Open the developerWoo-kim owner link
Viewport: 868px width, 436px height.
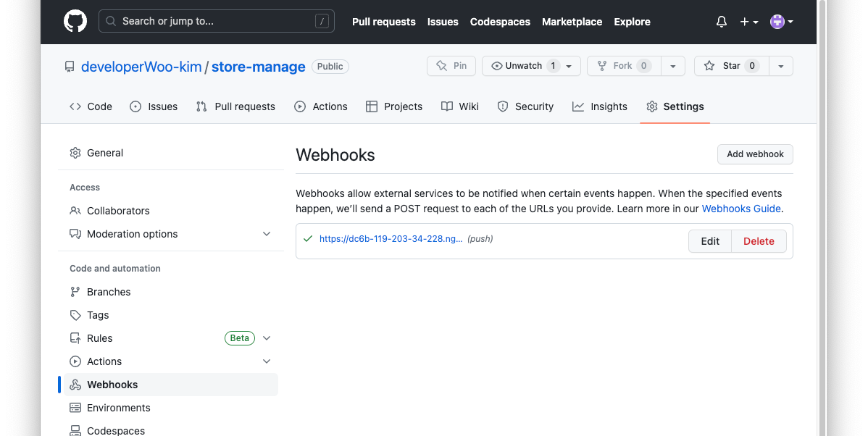coord(141,67)
